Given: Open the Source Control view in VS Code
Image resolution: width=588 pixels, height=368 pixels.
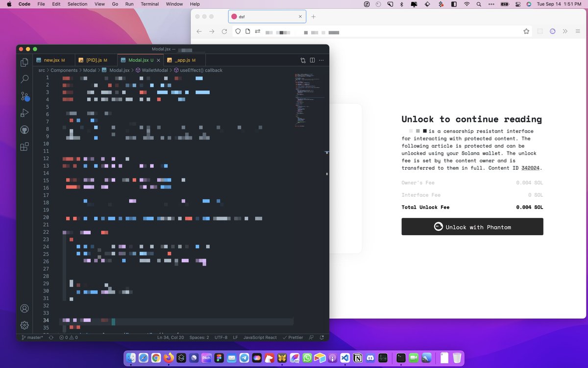Looking at the screenshot, I should coord(24,96).
